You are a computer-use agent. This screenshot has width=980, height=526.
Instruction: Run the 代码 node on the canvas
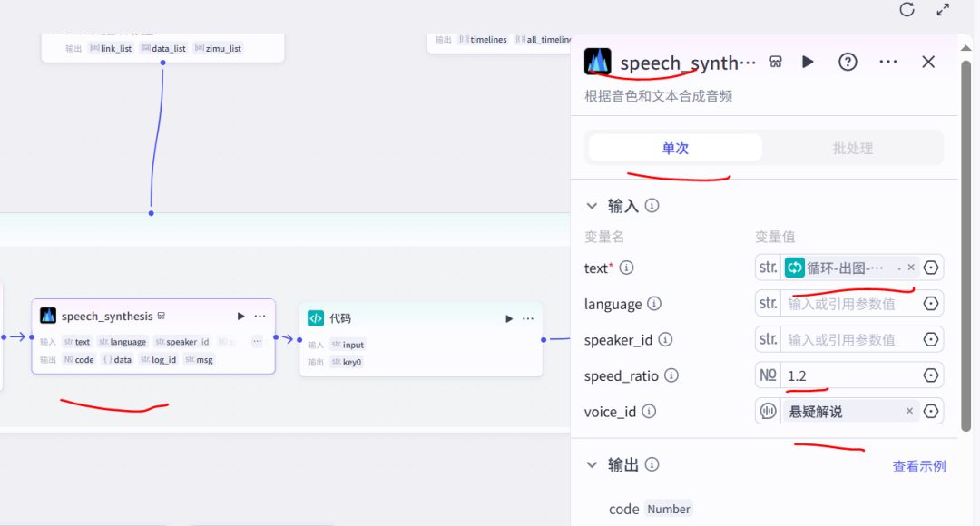pyautogui.click(x=509, y=318)
